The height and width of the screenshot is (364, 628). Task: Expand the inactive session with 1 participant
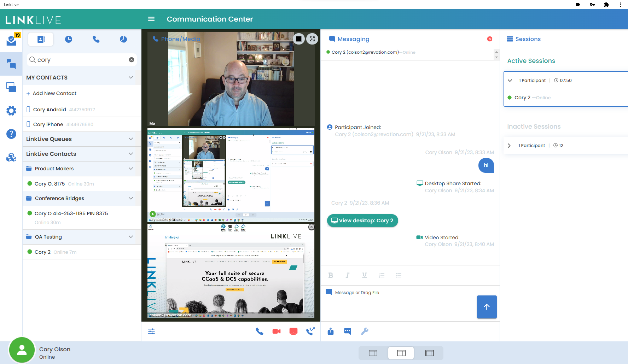[509, 146]
